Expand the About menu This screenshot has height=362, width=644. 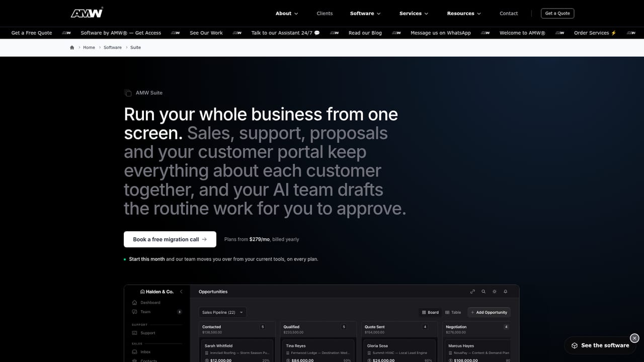click(287, 13)
